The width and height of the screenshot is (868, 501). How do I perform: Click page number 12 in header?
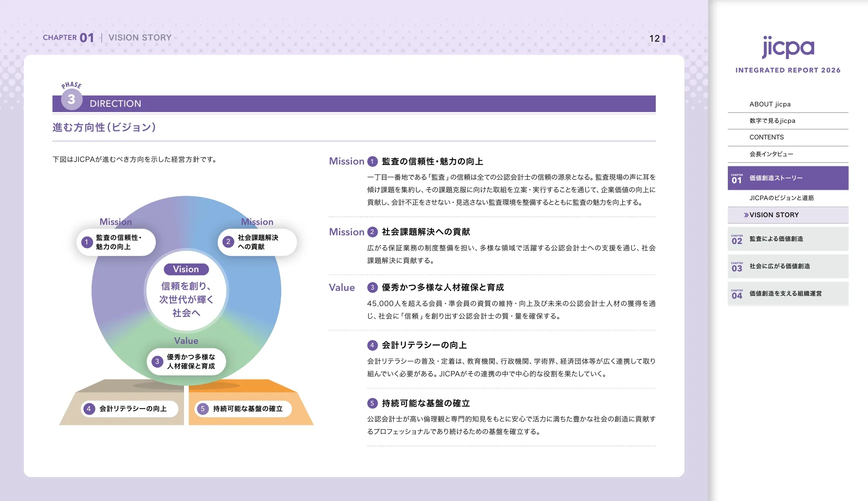(654, 39)
